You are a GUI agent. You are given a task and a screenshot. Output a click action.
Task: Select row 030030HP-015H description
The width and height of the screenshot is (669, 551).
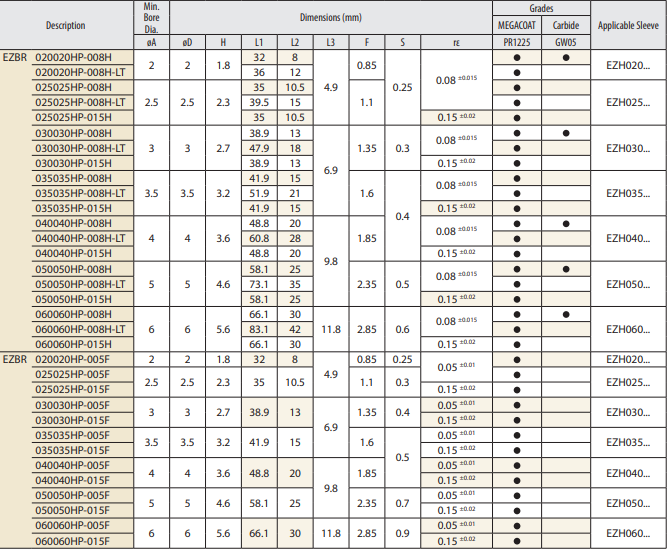point(73,163)
